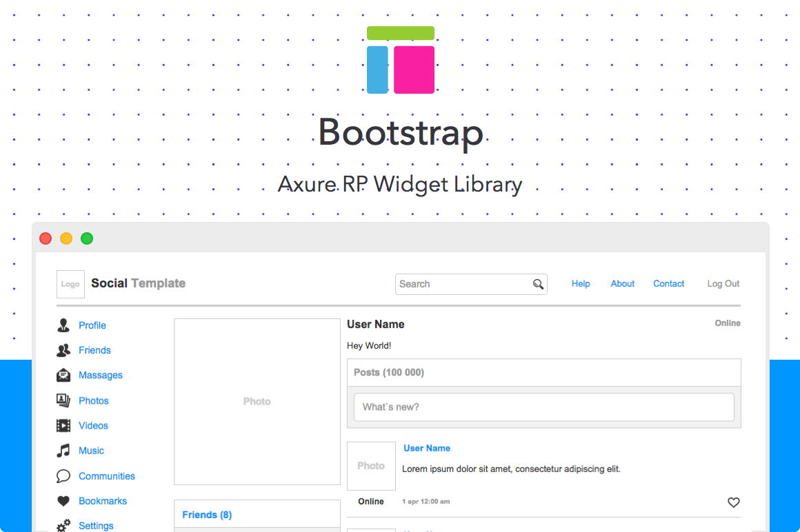Like the post with heart outline
This screenshot has width=800, height=532.
[x=734, y=502]
